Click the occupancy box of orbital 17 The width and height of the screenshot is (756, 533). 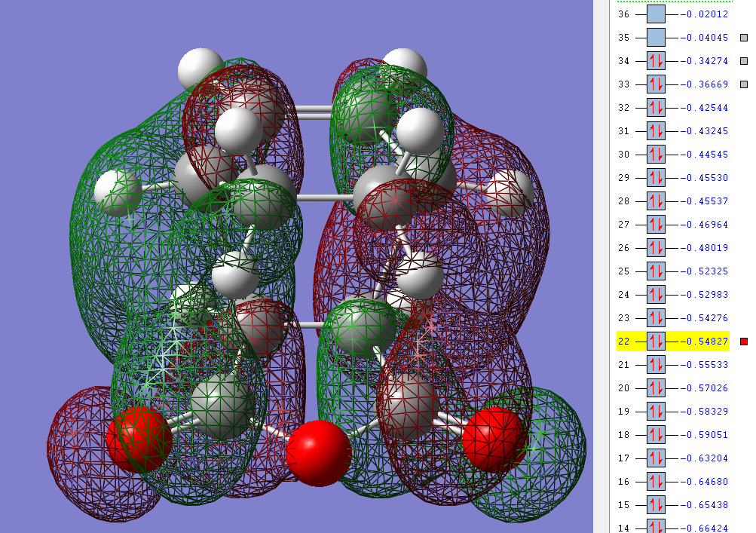coord(656,458)
